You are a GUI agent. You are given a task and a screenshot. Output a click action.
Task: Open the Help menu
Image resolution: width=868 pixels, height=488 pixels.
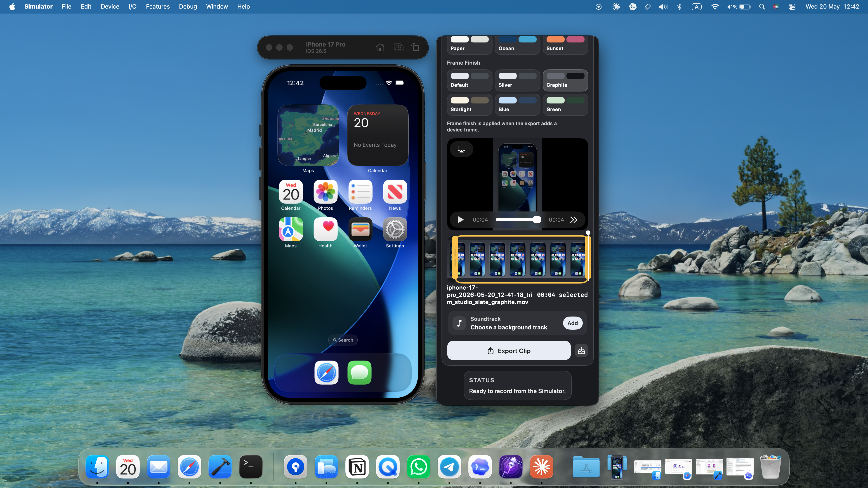(x=243, y=7)
